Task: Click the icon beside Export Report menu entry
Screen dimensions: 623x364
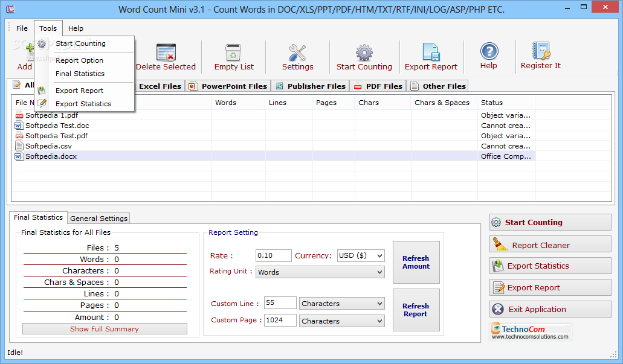Action: coord(42,91)
